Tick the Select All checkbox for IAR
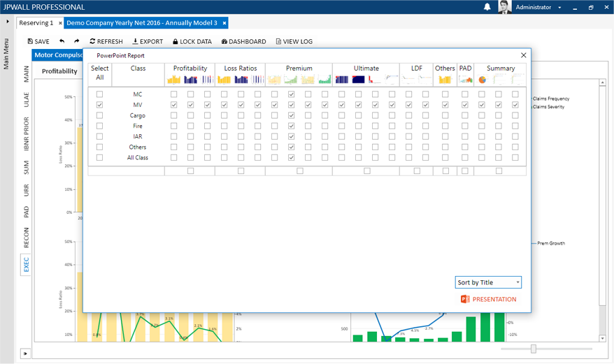The width and height of the screenshot is (614, 364). 99,137
